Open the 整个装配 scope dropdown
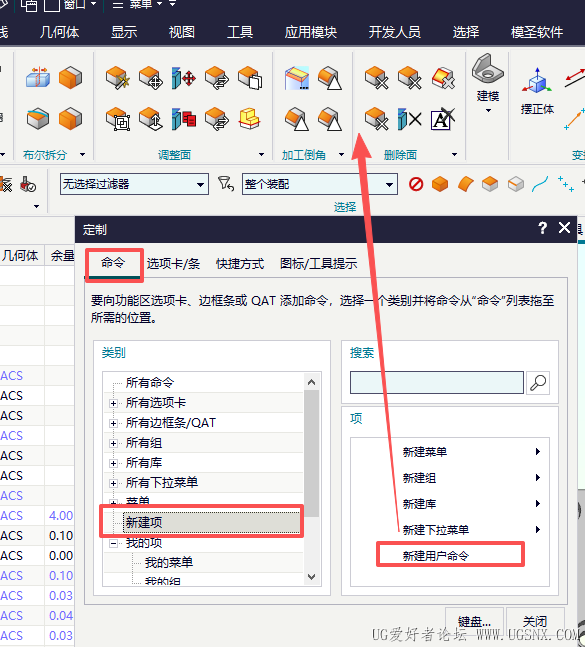This screenshot has height=647, width=585. click(389, 184)
